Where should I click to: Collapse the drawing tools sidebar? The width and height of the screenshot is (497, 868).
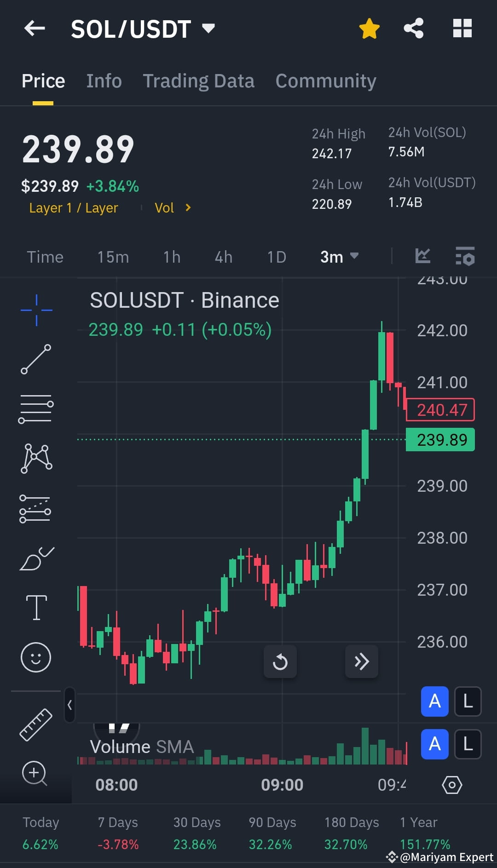pyautogui.click(x=69, y=705)
